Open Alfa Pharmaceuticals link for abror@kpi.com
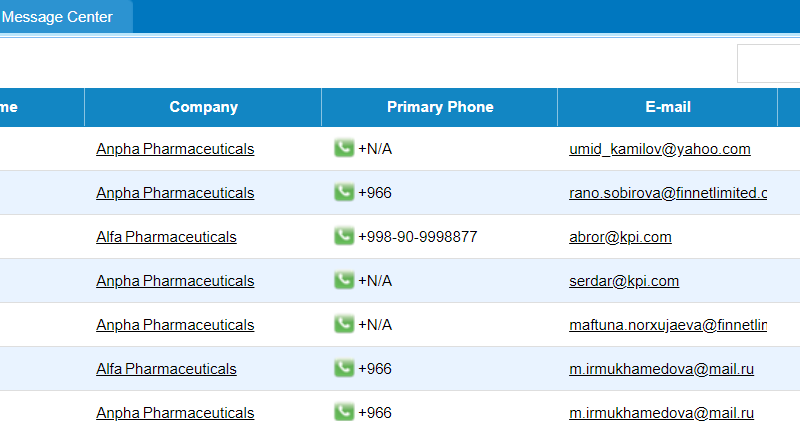The image size is (800, 421). tap(166, 237)
